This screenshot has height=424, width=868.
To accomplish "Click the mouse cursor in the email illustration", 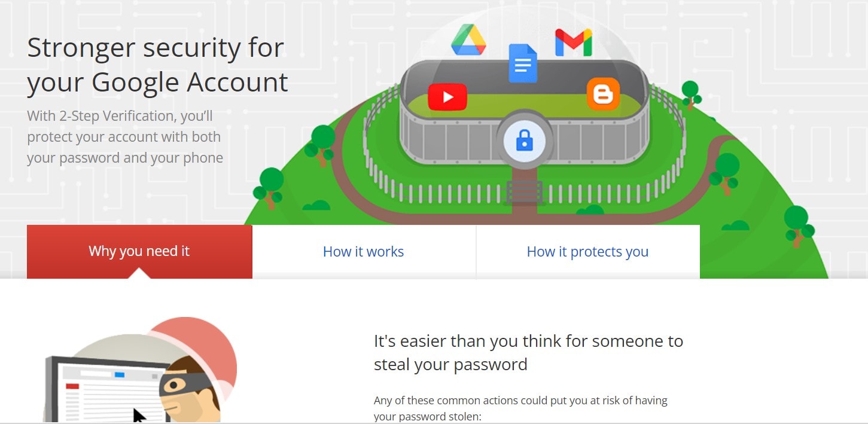I will tap(139, 415).
